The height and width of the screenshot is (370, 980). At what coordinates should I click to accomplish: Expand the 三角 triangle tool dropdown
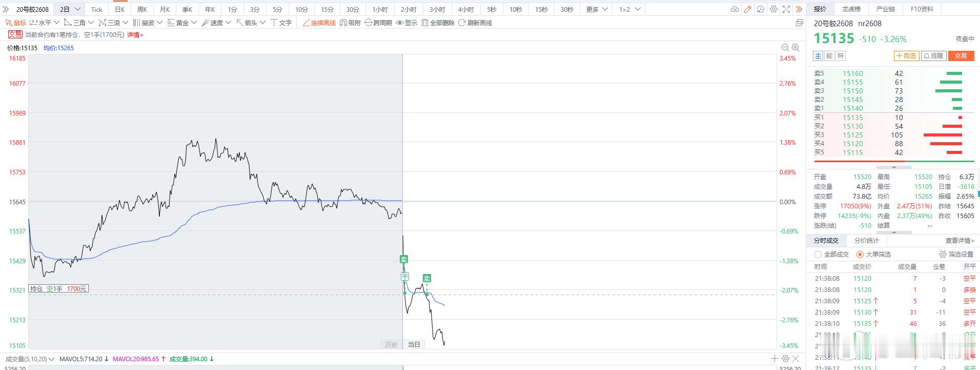click(91, 23)
